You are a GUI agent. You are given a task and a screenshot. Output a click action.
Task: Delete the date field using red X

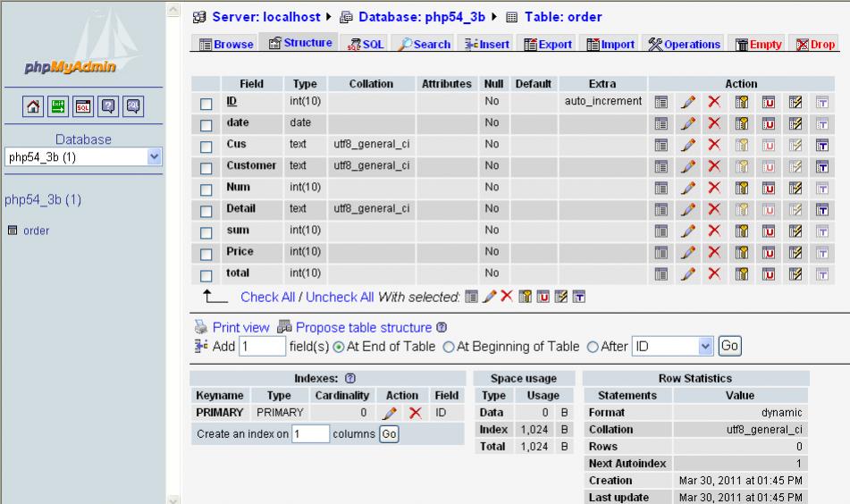click(715, 123)
